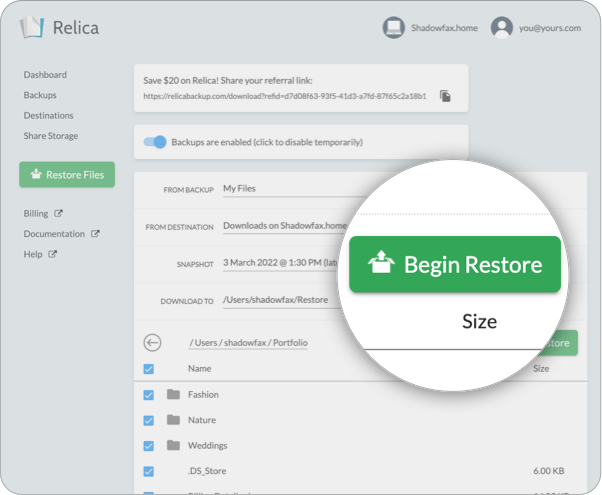The image size is (602, 495).
Task: Open the From Destination dropdown
Action: [x=284, y=226]
